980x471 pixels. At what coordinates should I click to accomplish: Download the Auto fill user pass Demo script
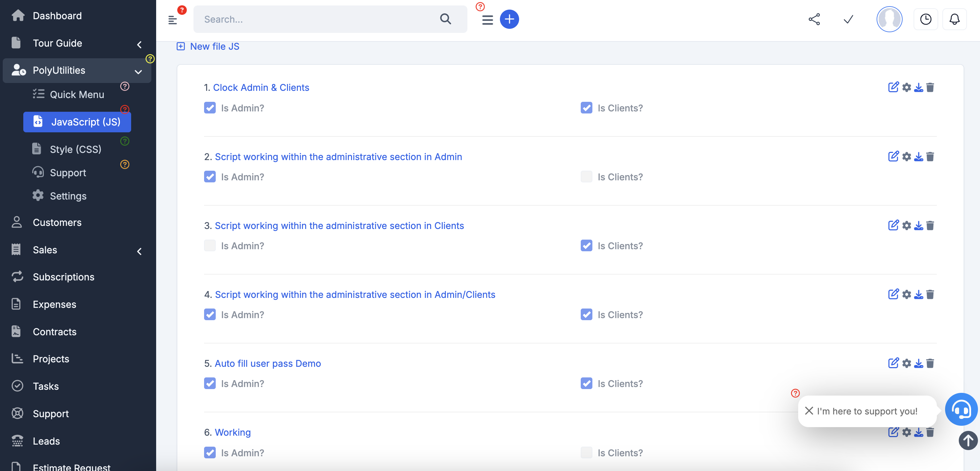[918, 363]
